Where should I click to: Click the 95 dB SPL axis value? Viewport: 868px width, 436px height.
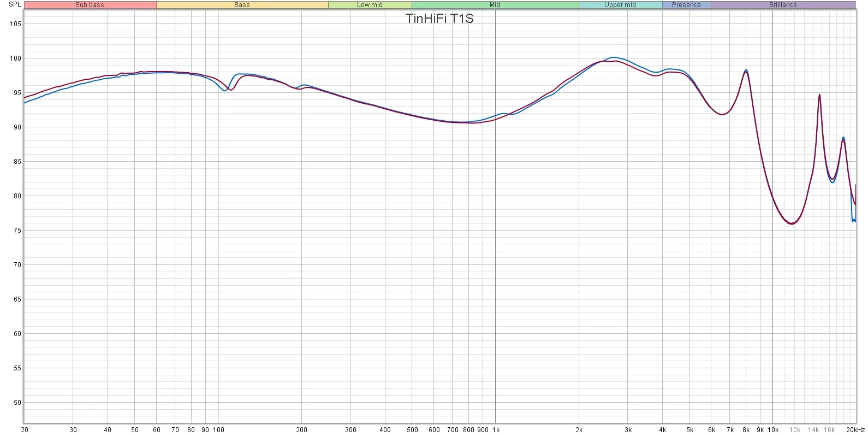[x=17, y=93]
